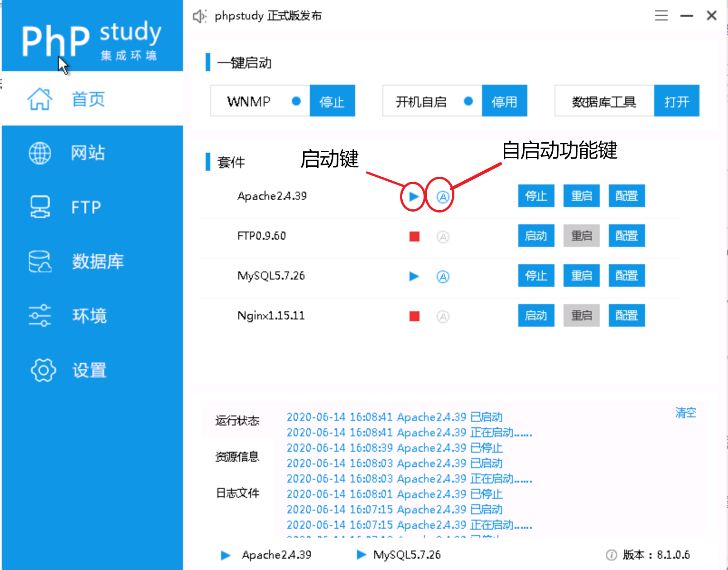Toggle auto-start for MySQL5.7.26

443,276
